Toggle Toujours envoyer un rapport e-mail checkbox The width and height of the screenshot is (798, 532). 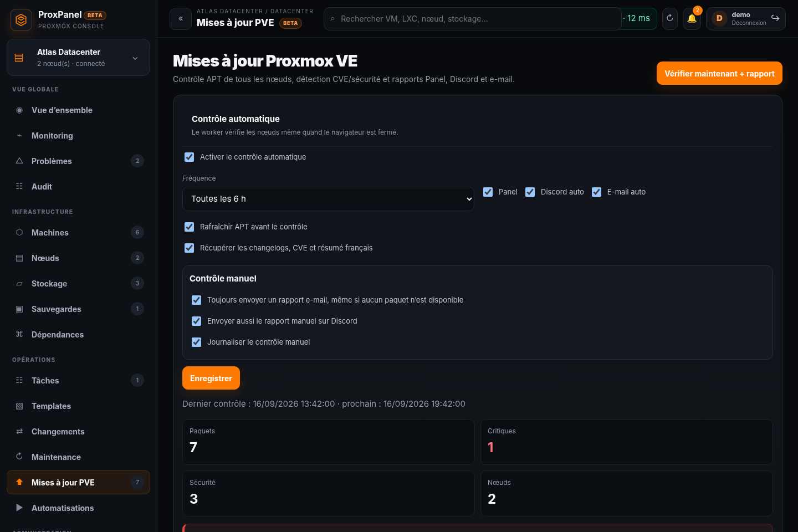(x=197, y=300)
